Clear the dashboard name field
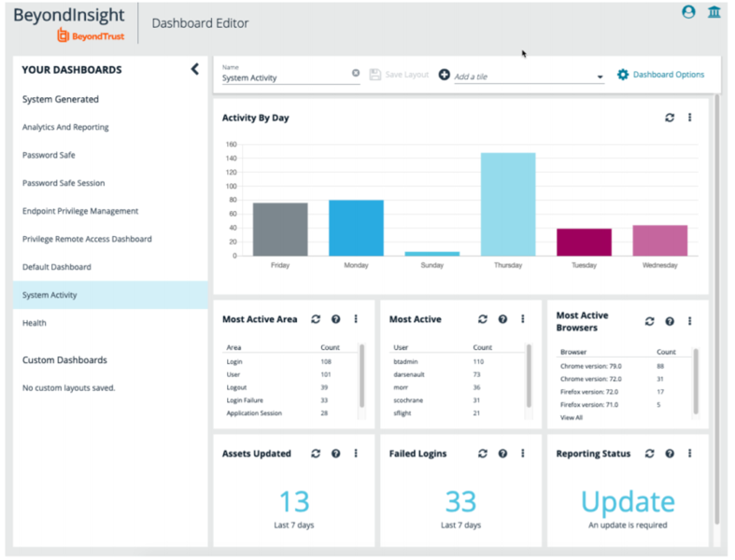The image size is (735, 560). click(355, 73)
